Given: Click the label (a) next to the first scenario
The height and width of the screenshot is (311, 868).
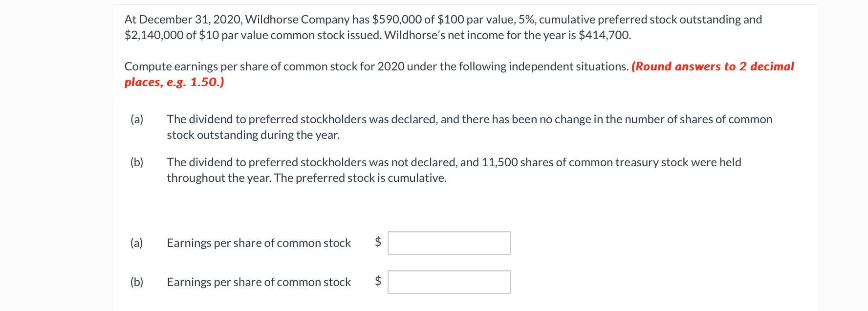Looking at the screenshot, I should (x=137, y=119).
